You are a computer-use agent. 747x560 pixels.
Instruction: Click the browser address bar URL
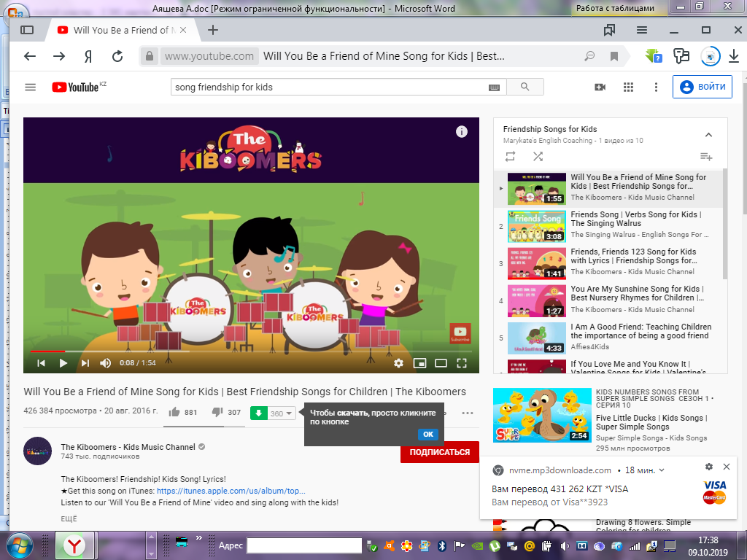point(209,56)
